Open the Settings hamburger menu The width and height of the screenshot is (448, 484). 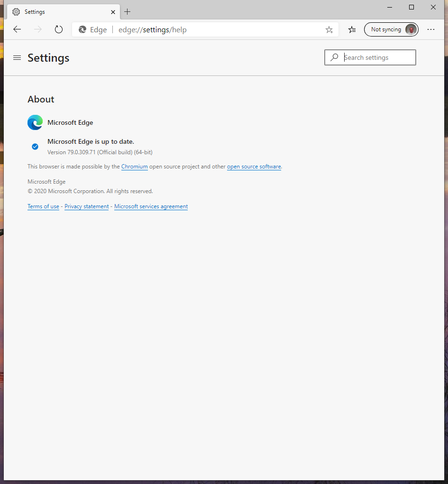(x=17, y=58)
